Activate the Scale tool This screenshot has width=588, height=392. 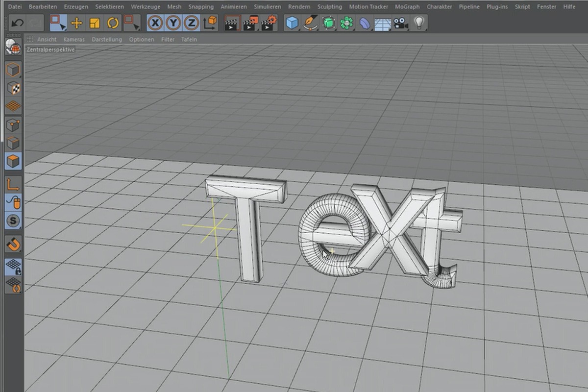tap(95, 23)
